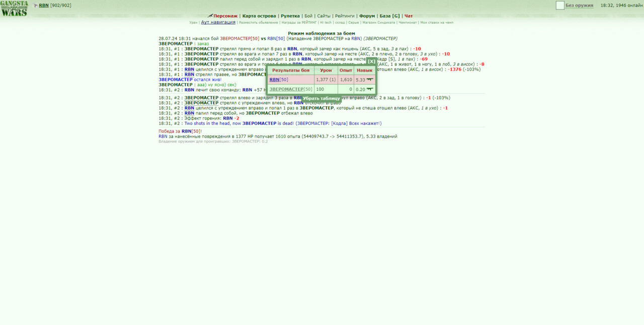The image size is (644, 325).
Task: Click red ЗВЕРОМАСТЕР[50] in the battle start line
Action: coord(239,38)
